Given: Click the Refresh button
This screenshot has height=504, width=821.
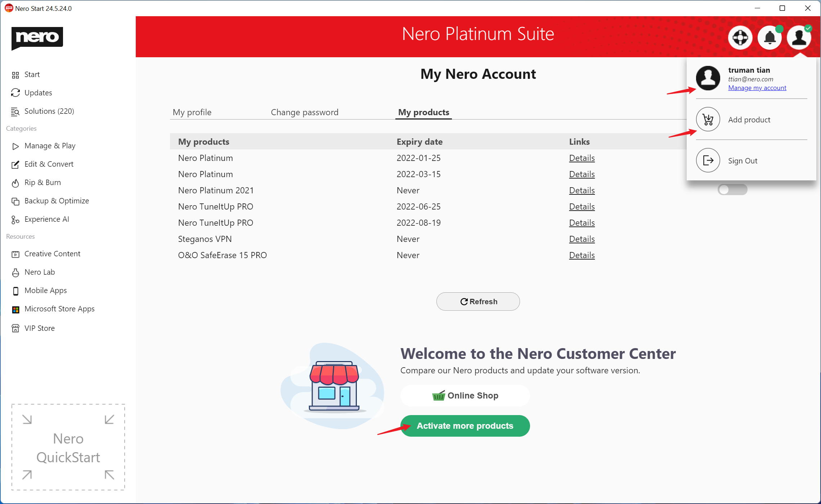Looking at the screenshot, I should pos(478,302).
